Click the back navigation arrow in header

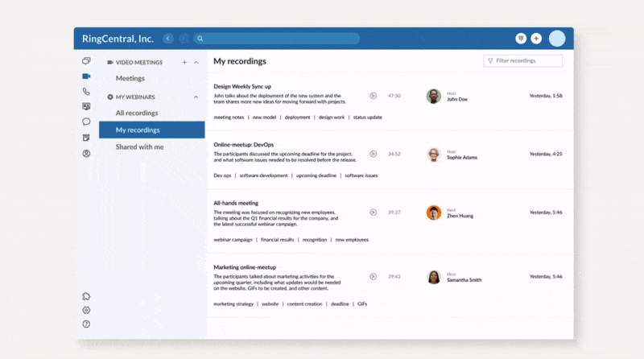(x=168, y=38)
